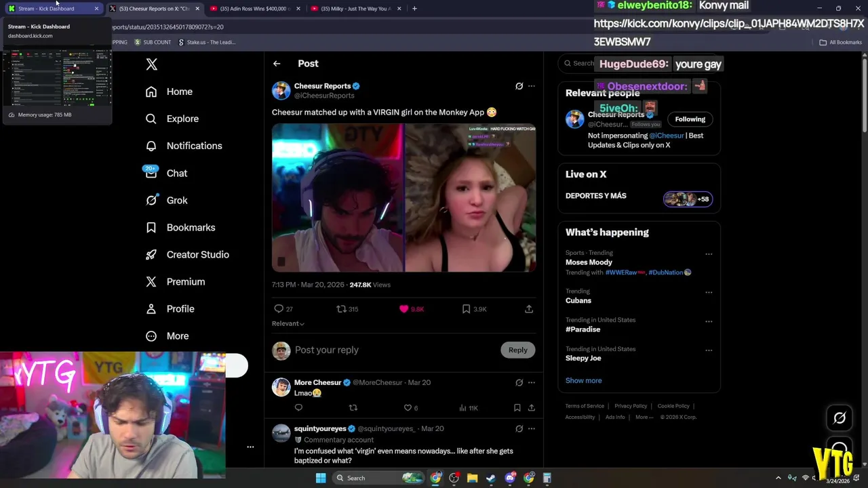
Task: Open Premium in X sidebar
Action: (175, 281)
